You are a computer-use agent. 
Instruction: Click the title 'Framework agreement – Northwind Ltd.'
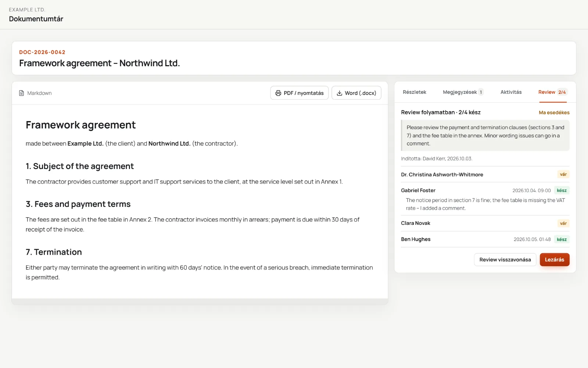coord(100,63)
